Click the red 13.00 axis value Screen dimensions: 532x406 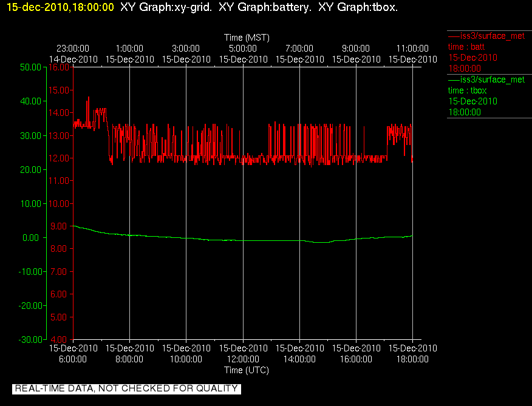click(x=60, y=135)
